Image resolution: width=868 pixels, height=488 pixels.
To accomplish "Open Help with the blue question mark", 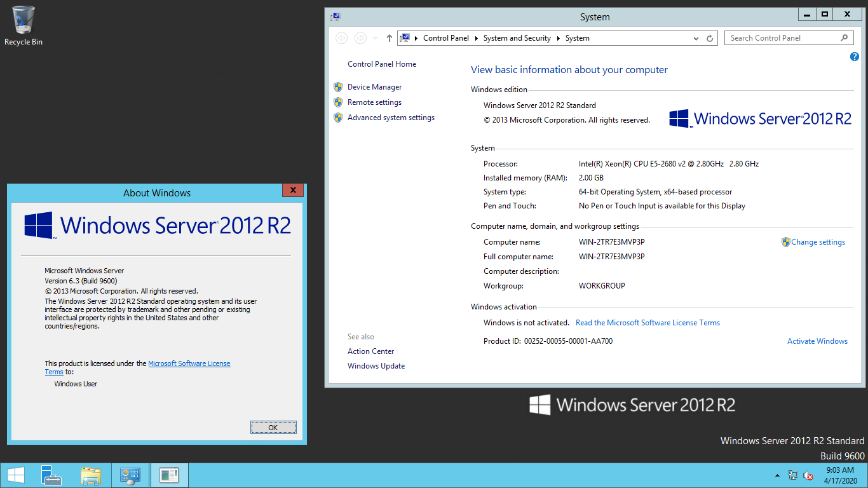I will [x=855, y=57].
